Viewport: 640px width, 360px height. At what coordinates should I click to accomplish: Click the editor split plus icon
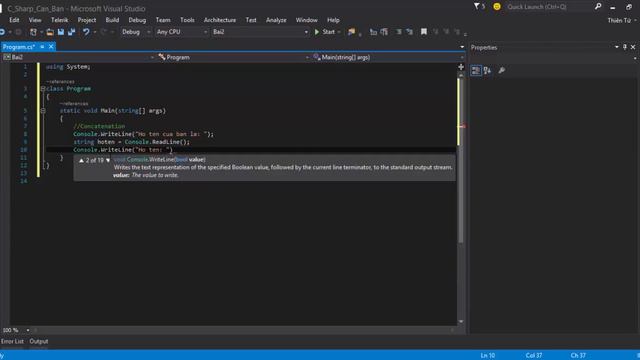[x=461, y=67]
